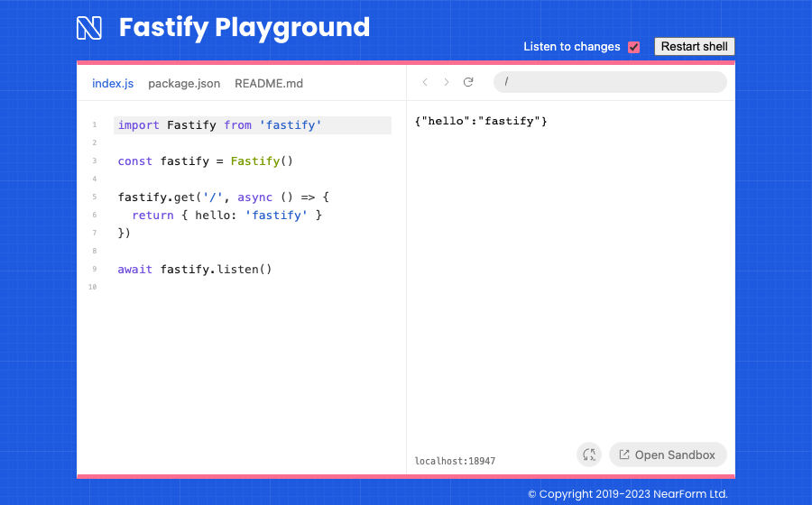Screen dimensions: 812x505
Task: Click line number 2 in the gutter
Action: (94, 142)
